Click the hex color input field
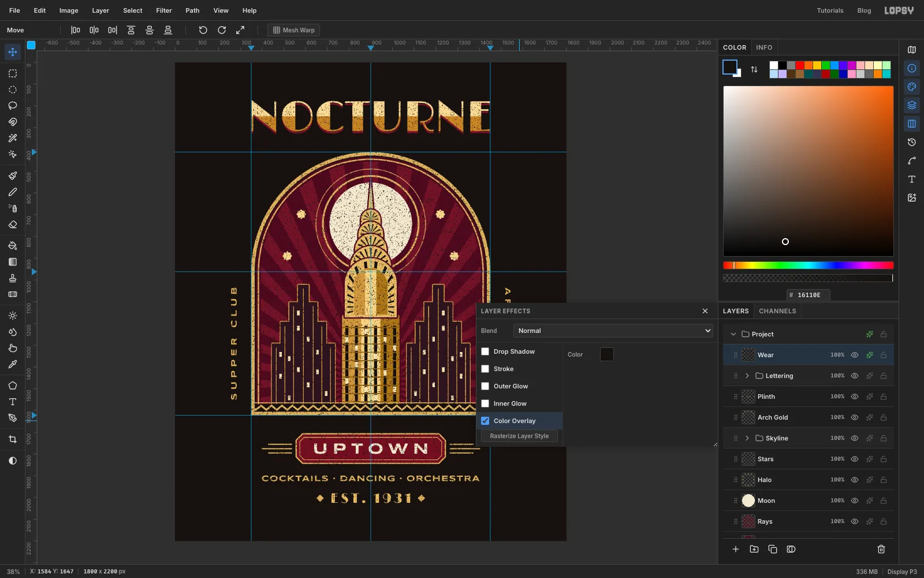924x578 pixels. (x=808, y=295)
